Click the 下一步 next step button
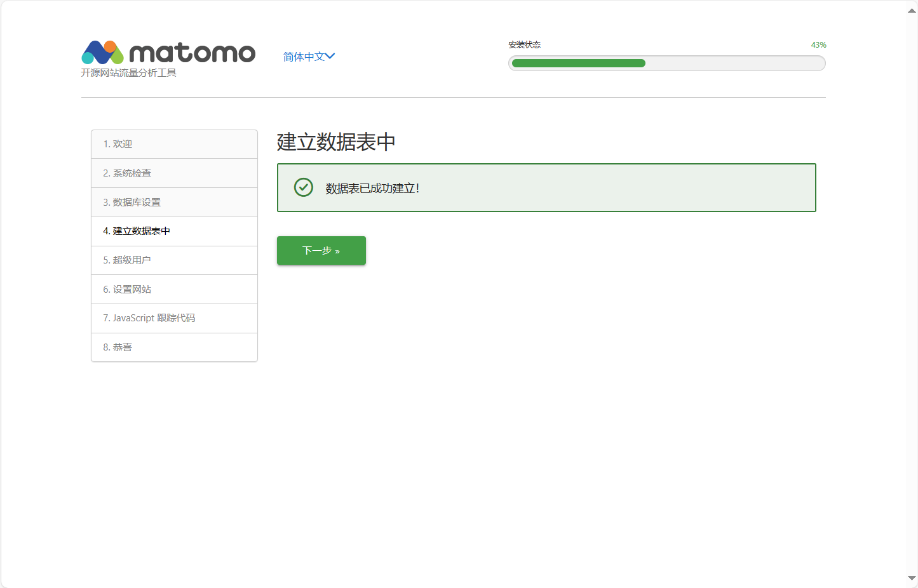This screenshot has width=918, height=588. (321, 250)
